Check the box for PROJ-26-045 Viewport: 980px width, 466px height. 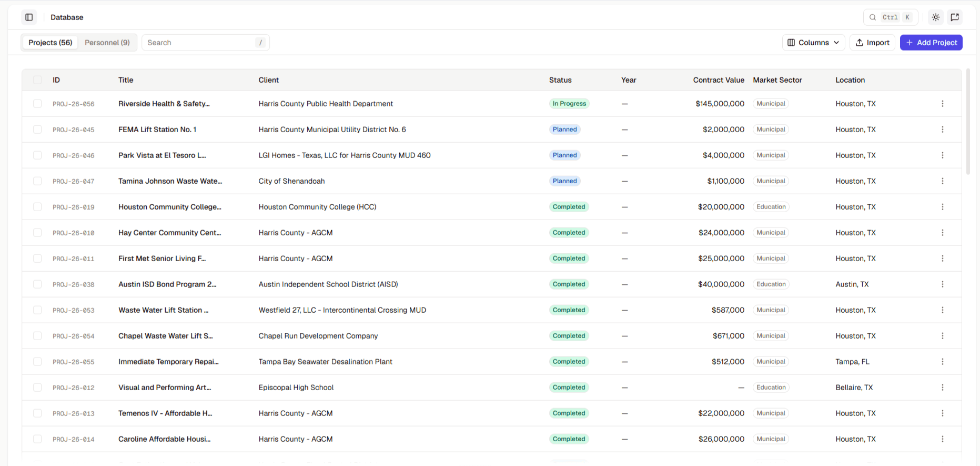coord(37,130)
